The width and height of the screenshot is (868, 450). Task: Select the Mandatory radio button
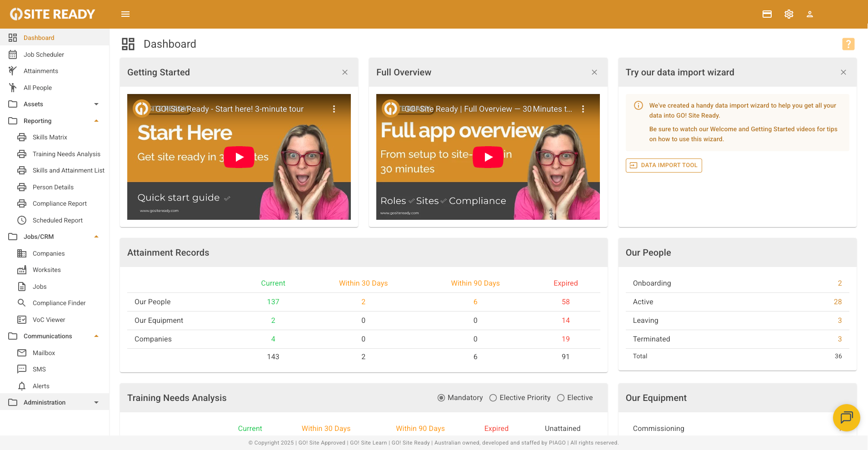pyautogui.click(x=441, y=398)
